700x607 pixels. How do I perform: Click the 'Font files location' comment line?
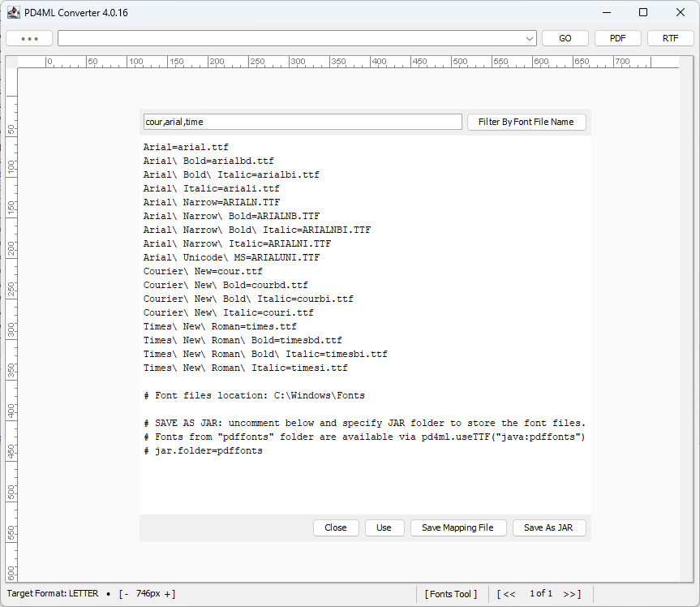click(x=254, y=396)
